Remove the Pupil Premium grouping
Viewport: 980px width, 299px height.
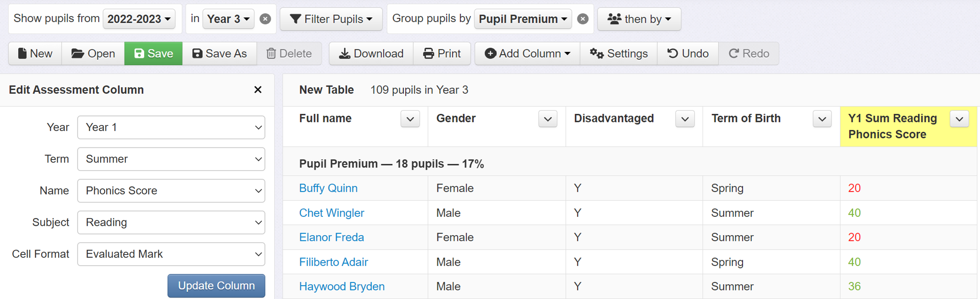pyautogui.click(x=583, y=19)
